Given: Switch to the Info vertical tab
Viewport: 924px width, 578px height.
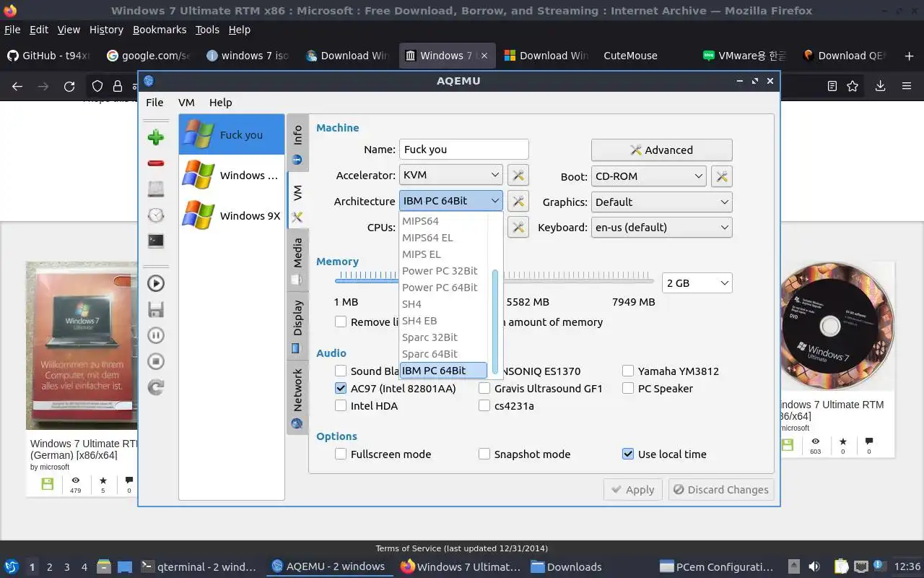Looking at the screenshot, I should click(x=297, y=142).
